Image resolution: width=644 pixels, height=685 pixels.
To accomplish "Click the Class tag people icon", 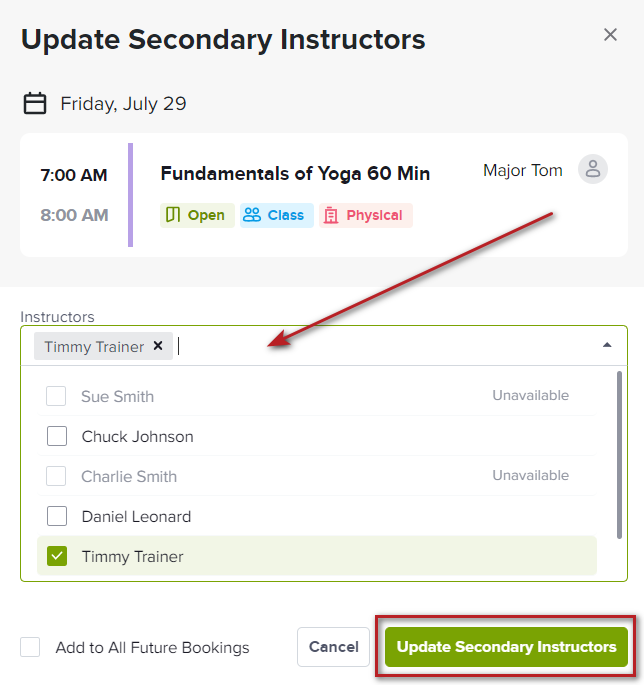I will tap(252, 215).
